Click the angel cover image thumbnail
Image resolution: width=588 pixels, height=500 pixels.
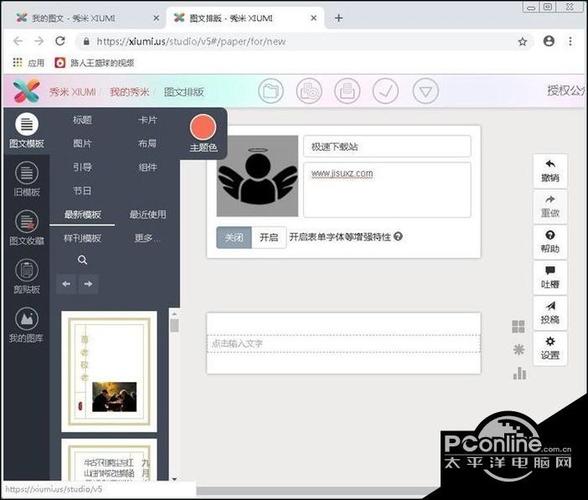coord(257,176)
